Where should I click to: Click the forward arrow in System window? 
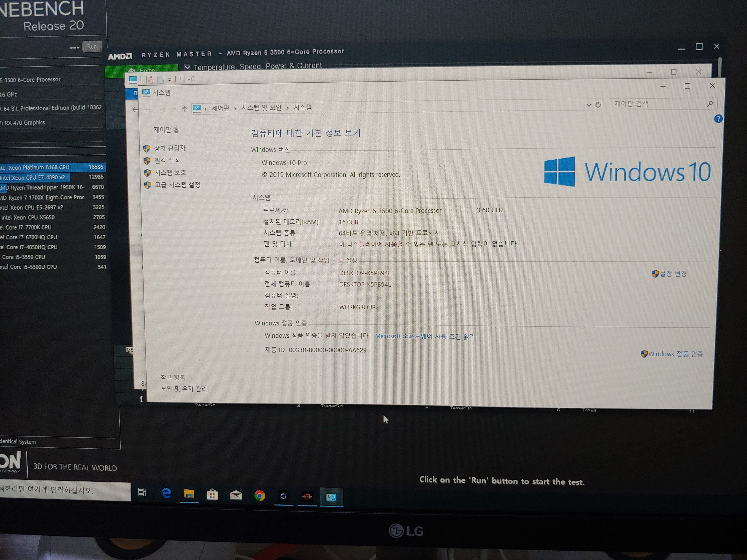(x=163, y=109)
